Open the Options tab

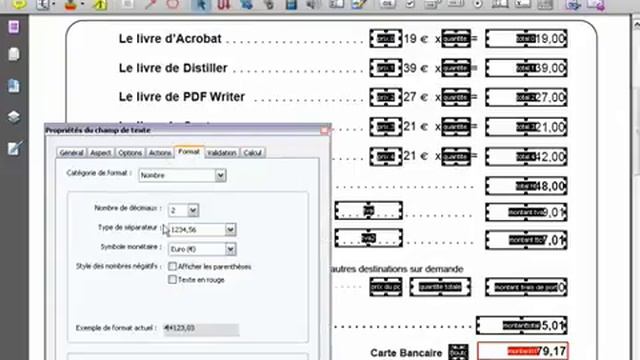130,153
